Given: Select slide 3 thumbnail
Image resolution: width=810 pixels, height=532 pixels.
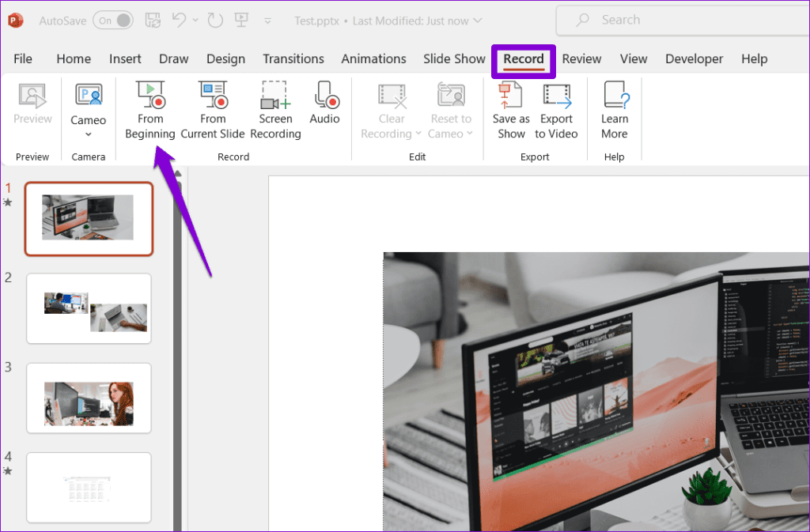Looking at the screenshot, I should (89, 398).
